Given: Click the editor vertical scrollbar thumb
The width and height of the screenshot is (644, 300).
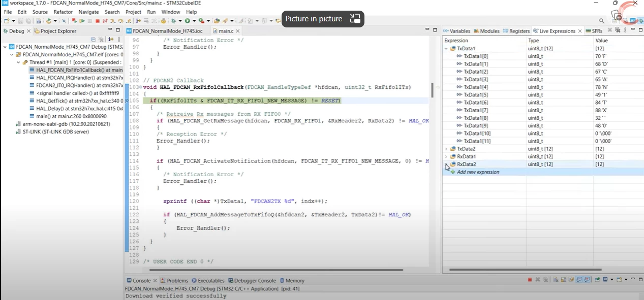Looking at the screenshot, I should (433, 90).
